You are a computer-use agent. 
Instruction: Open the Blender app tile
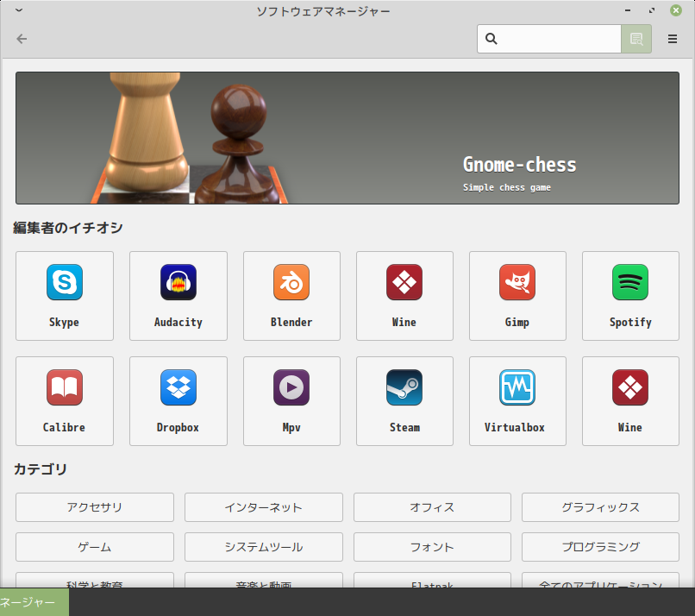point(291,296)
